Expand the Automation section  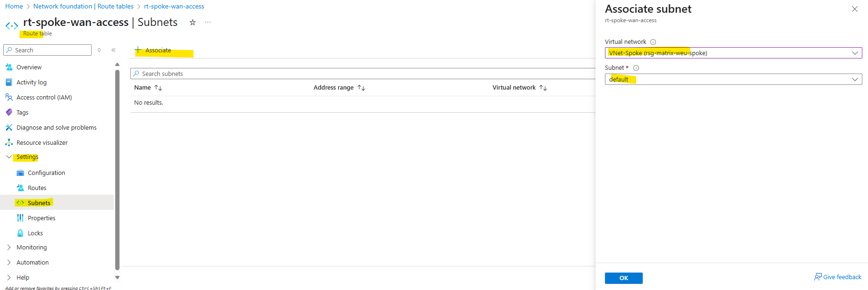(9, 262)
